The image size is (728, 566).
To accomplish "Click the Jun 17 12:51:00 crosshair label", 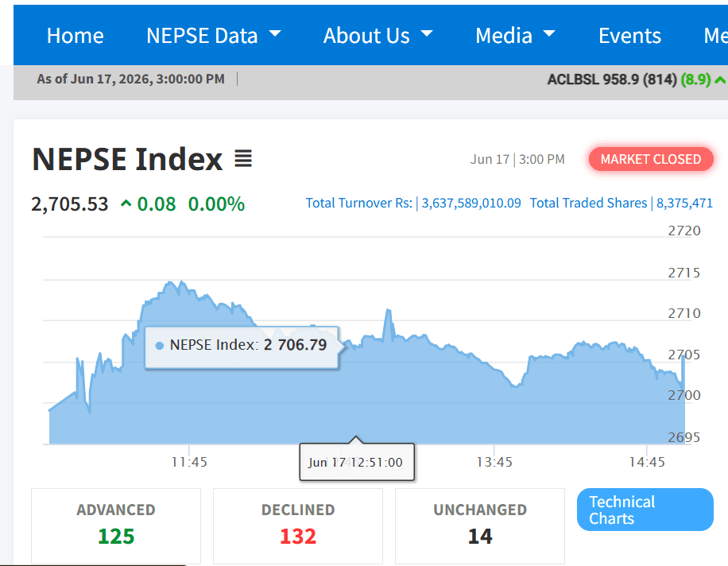I will point(357,462).
